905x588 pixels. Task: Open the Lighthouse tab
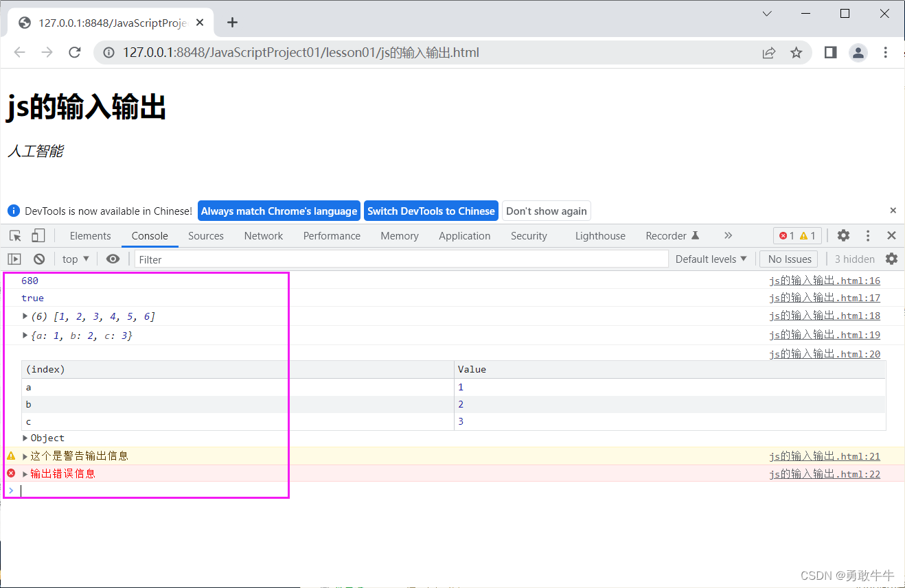600,236
